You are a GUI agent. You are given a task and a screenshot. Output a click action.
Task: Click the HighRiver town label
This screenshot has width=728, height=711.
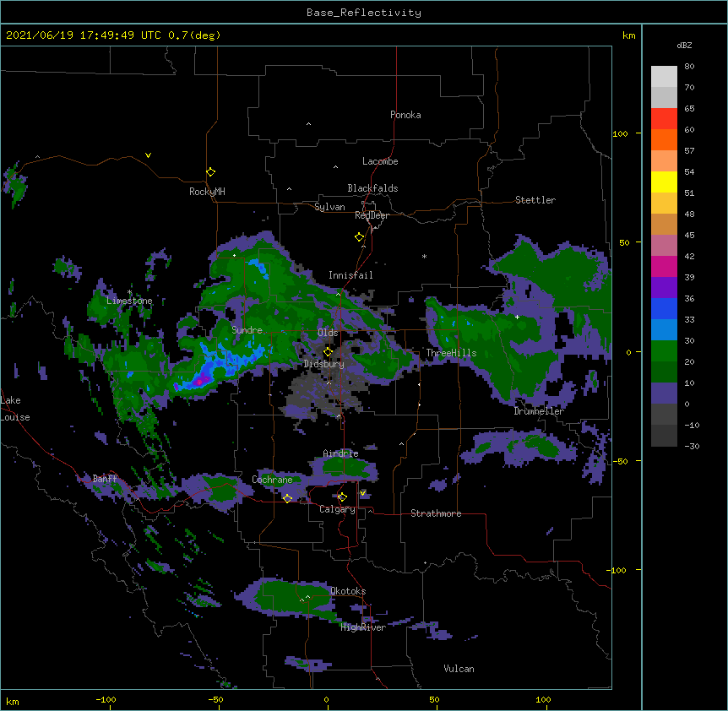(363, 627)
